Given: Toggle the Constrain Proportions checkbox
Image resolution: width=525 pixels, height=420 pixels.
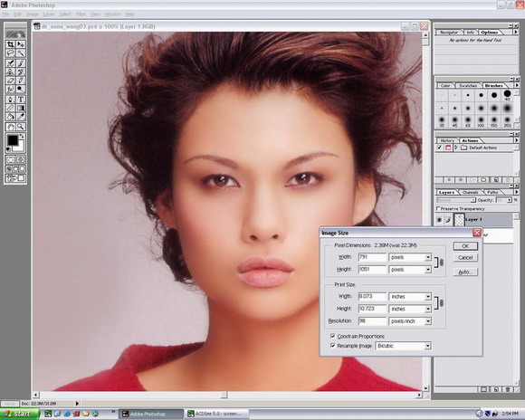Looking at the screenshot, I should coord(332,336).
